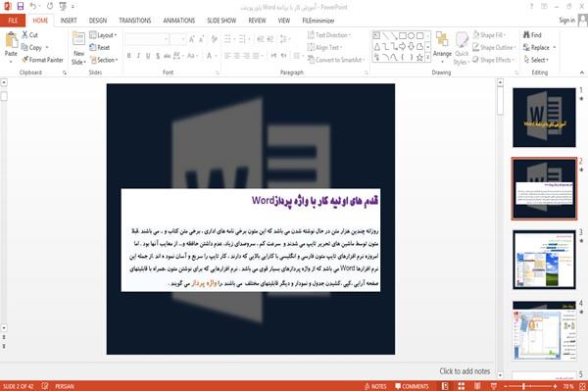Toggle Strikethrough formatting
The width and height of the screenshot is (588, 391).
(167, 56)
